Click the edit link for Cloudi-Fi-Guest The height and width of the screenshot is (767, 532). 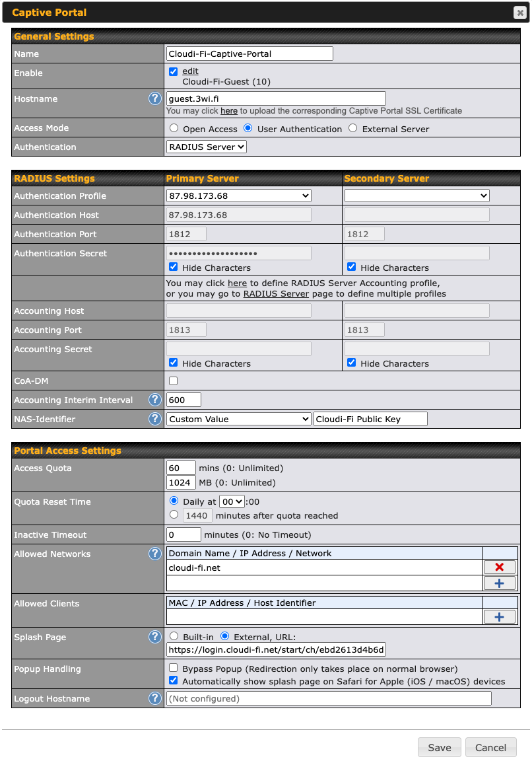pyautogui.click(x=189, y=71)
